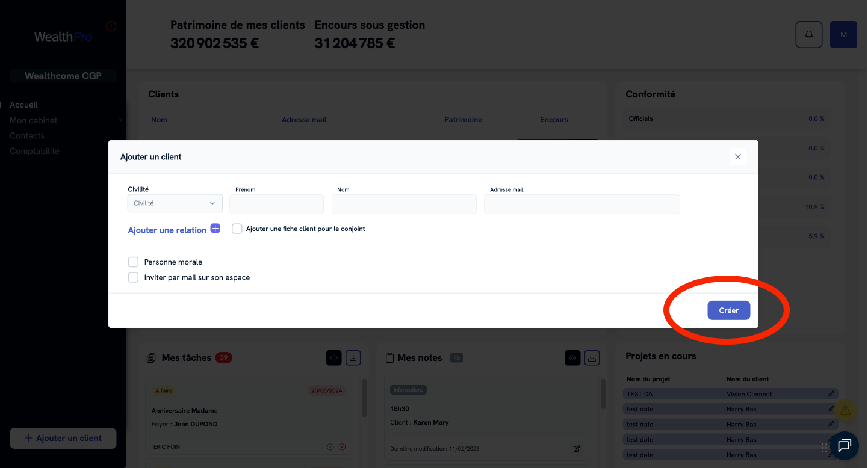Click the notification bell icon
The width and height of the screenshot is (868, 468).
click(x=808, y=35)
